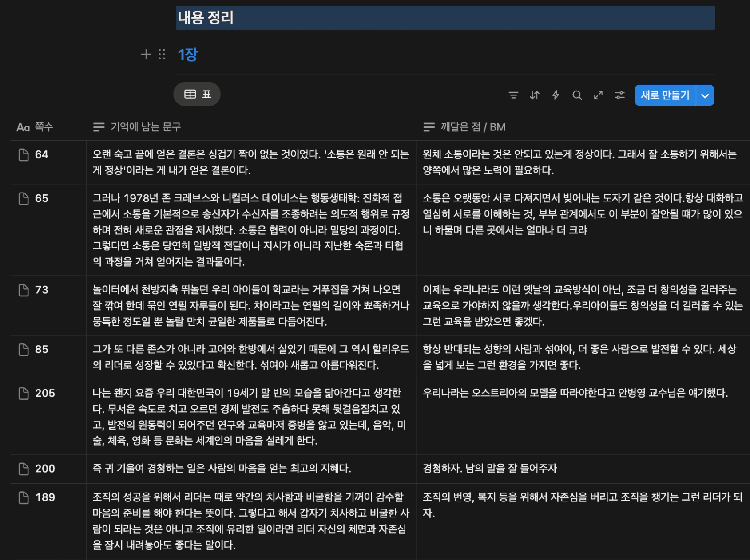Click the sort arrows icon
The height and width of the screenshot is (560, 750).
click(x=535, y=95)
